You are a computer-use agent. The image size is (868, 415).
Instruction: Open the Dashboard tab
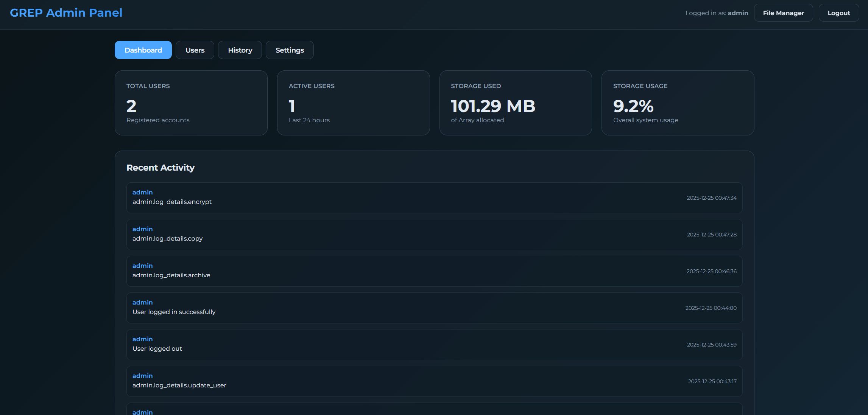pyautogui.click(x=143, y=50)
